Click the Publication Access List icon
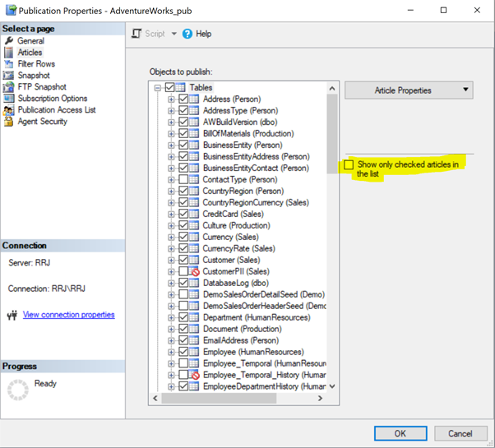 [8, 110]
